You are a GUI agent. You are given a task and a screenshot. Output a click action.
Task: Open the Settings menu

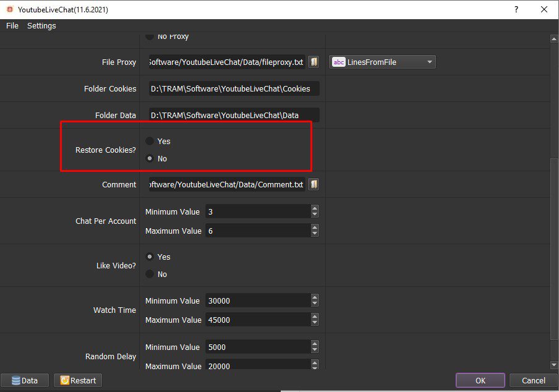(41, 25)
